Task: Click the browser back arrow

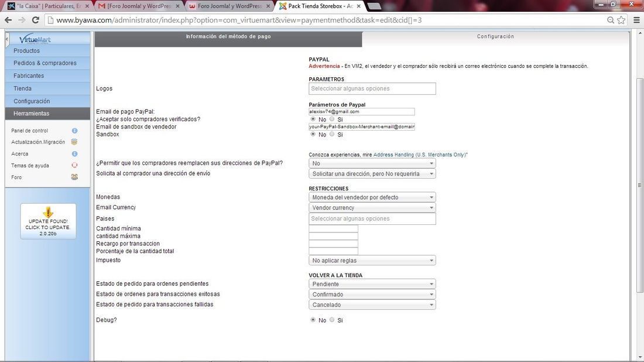Action: coord(8,20)
